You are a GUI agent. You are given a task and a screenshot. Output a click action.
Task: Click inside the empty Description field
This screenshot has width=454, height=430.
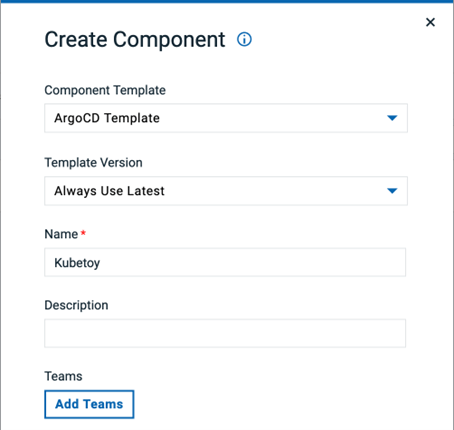(225, 333)
